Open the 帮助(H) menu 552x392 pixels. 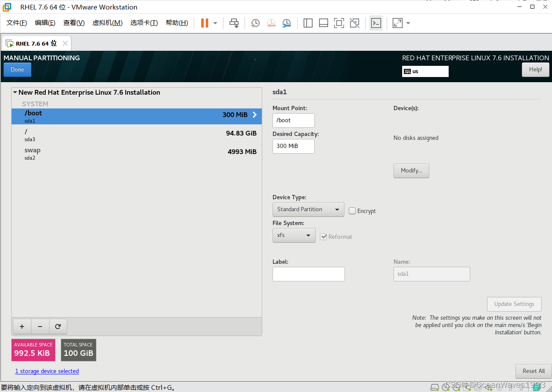177,23
